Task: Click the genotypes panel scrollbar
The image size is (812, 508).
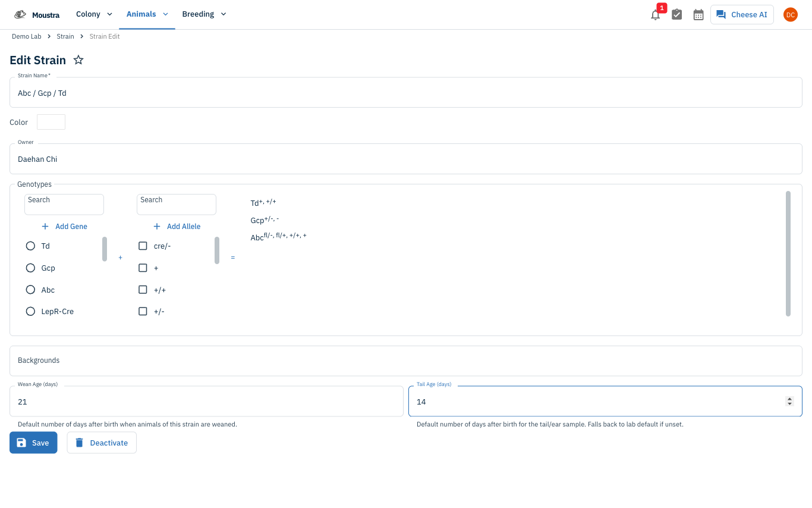Action: 788,253
